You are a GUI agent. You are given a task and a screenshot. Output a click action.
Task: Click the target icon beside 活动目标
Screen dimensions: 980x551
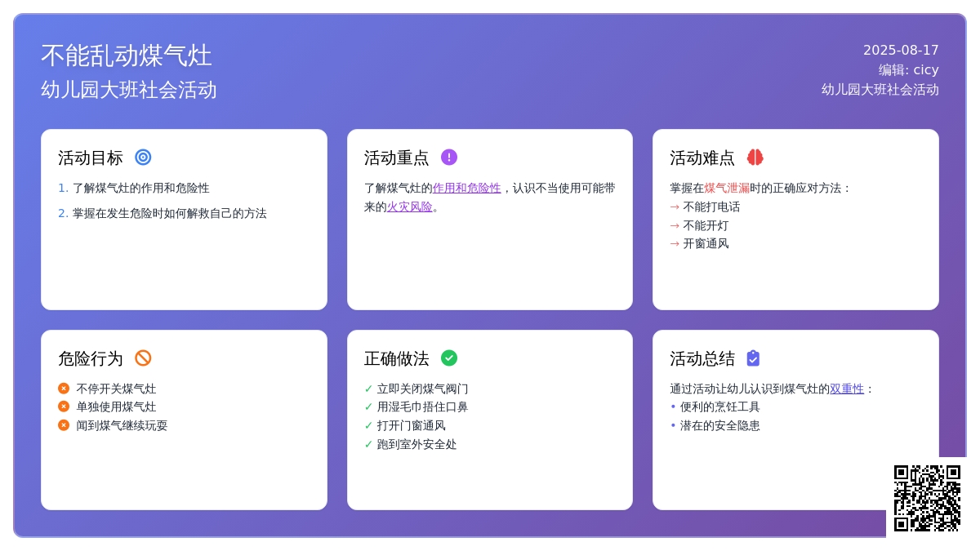(143, 158)
